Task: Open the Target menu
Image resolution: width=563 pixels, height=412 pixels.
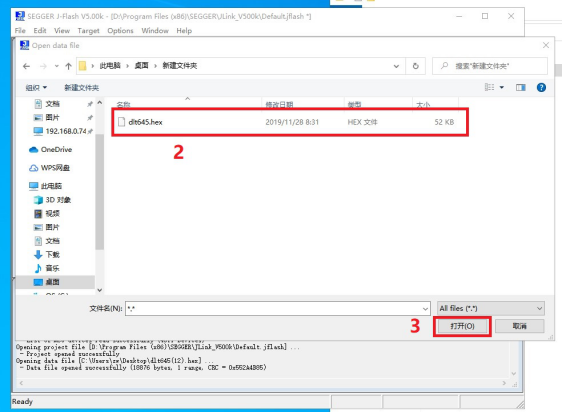Action: pos(88,31)
